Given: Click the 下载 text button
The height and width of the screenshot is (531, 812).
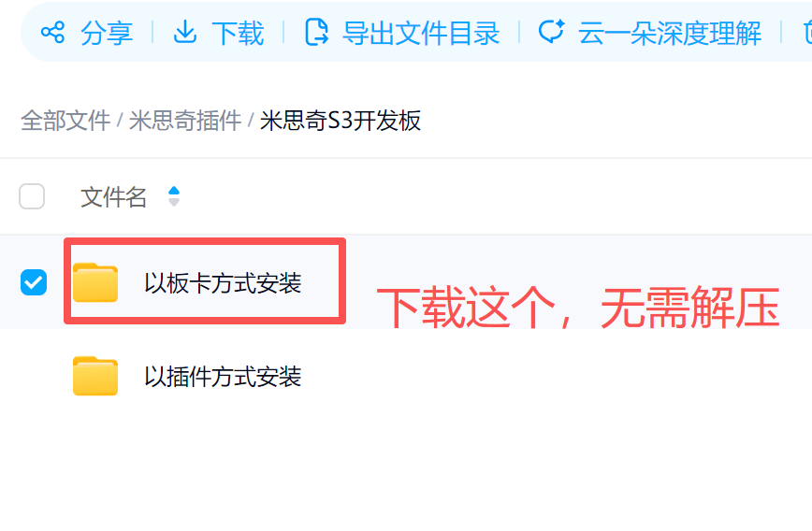Looking at the screenshot, I should coord(239,33).
